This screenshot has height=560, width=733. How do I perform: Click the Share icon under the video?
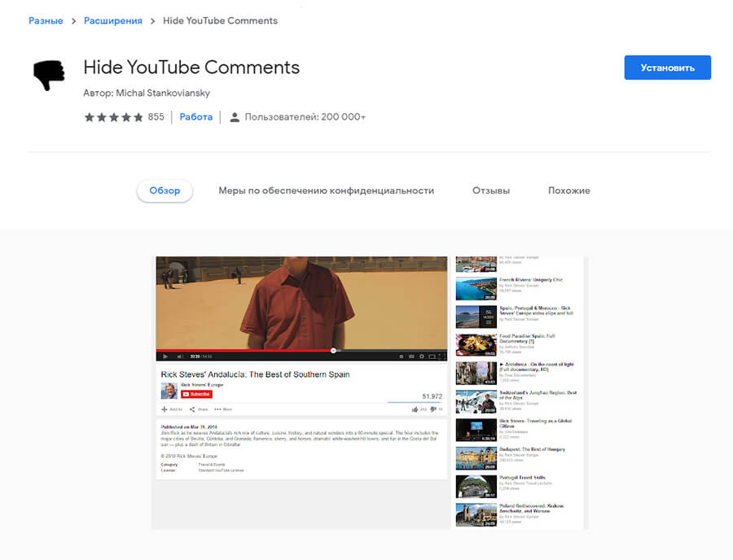193,409
